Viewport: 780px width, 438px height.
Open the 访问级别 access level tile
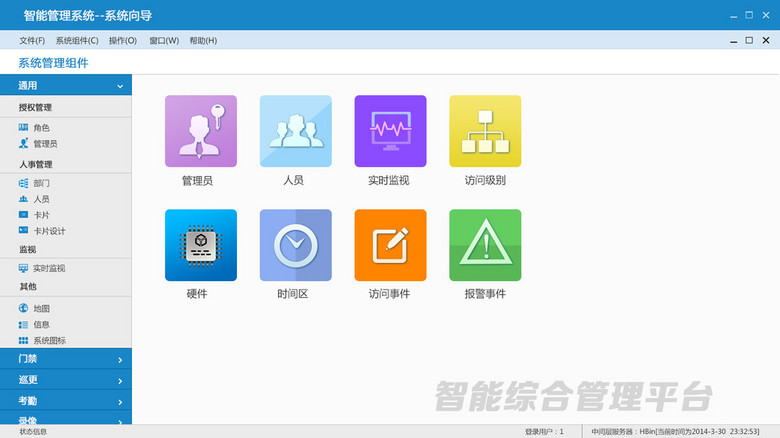click(x=485, y=131)
